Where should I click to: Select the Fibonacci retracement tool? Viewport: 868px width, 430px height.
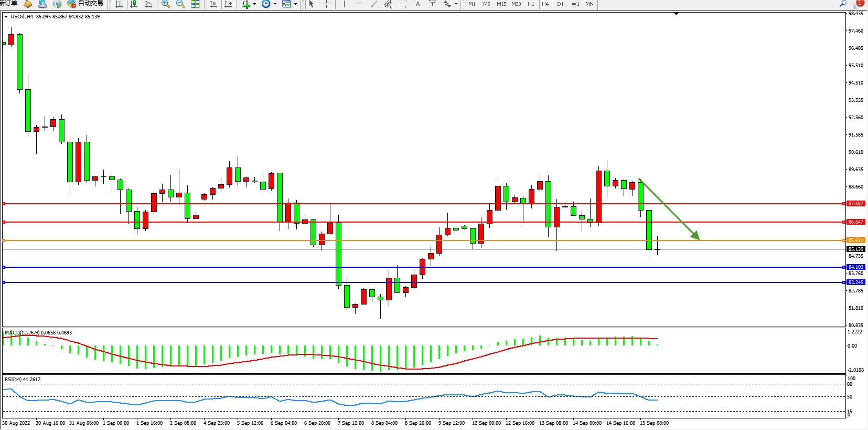[403, 4]
